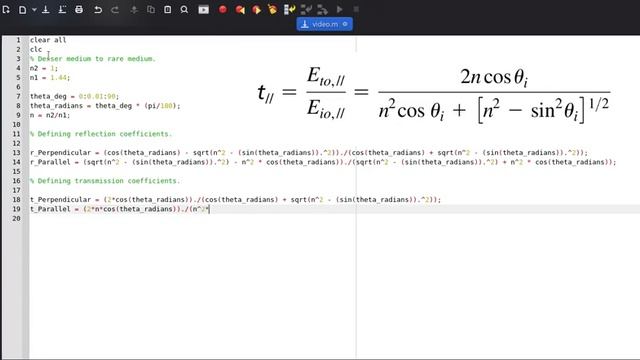Redo the last undone edit
This screenshot has height=360, width=640.
tap(115, 9)
